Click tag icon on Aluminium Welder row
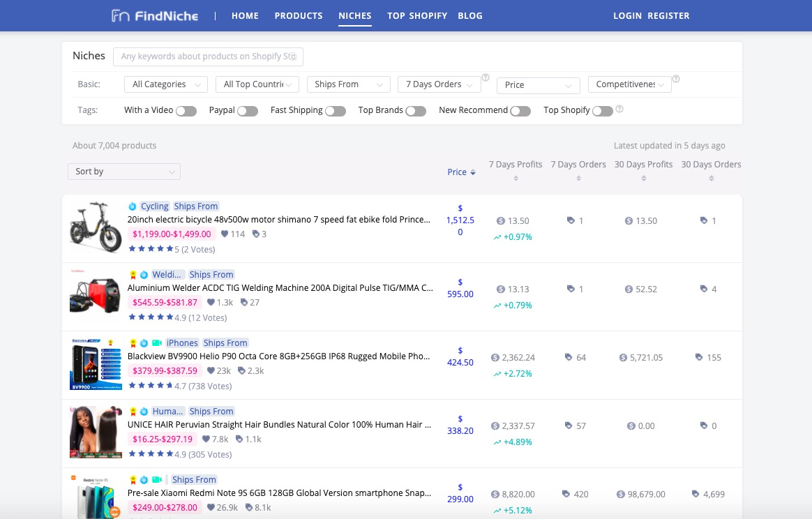Screen dimensions: 812x519 pos(244,302)
